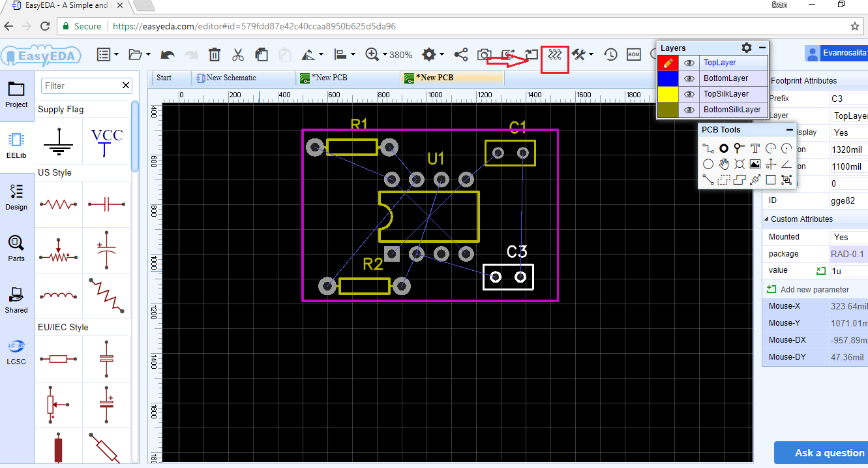Click Add new parameter link

814,289
